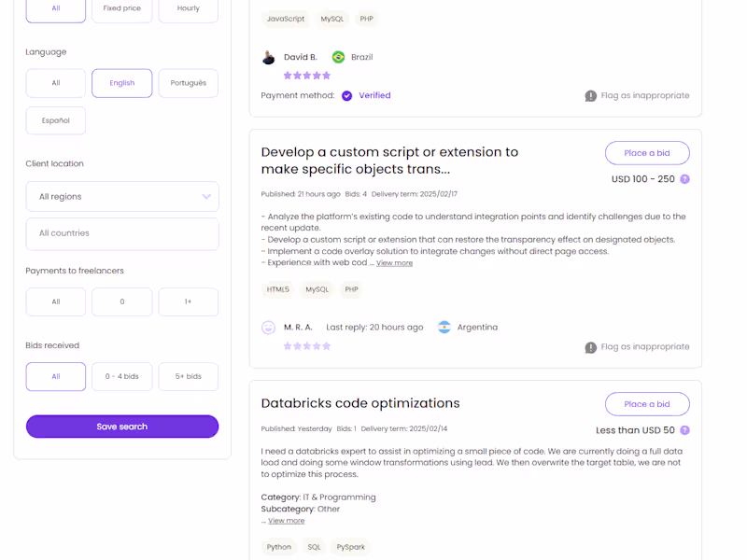Expand View more on custom script description
747x560 pixels.
point(394,263)
